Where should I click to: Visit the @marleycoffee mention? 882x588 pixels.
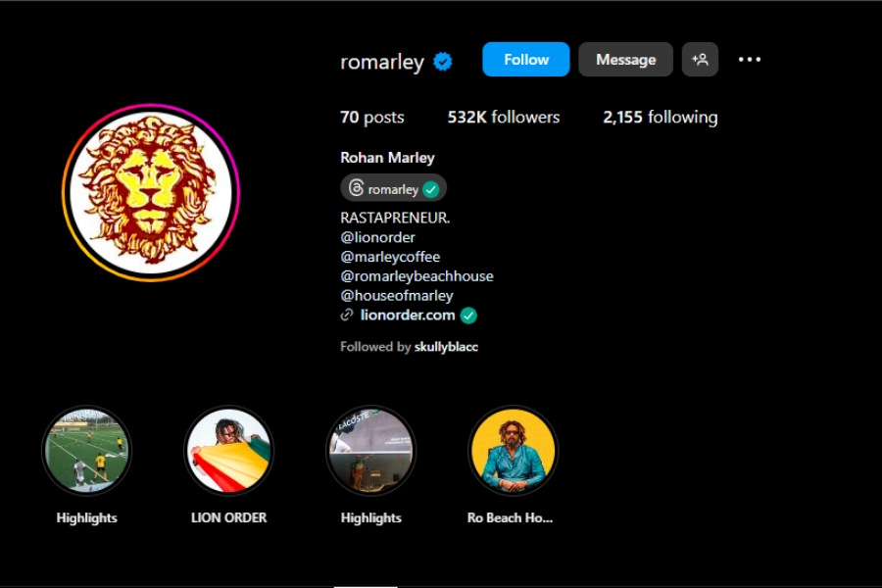coord(390,257)
